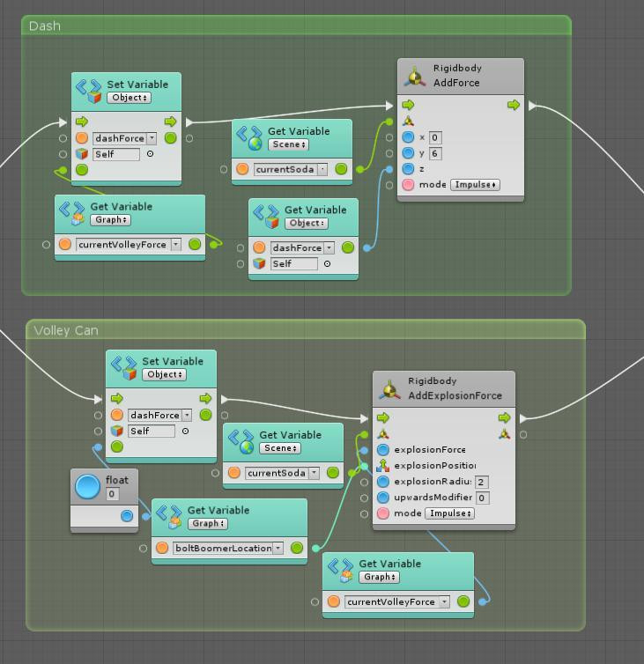
Task: Click the Rigidbody AddExplosionForce node icon
Action: tap(389, 389)
